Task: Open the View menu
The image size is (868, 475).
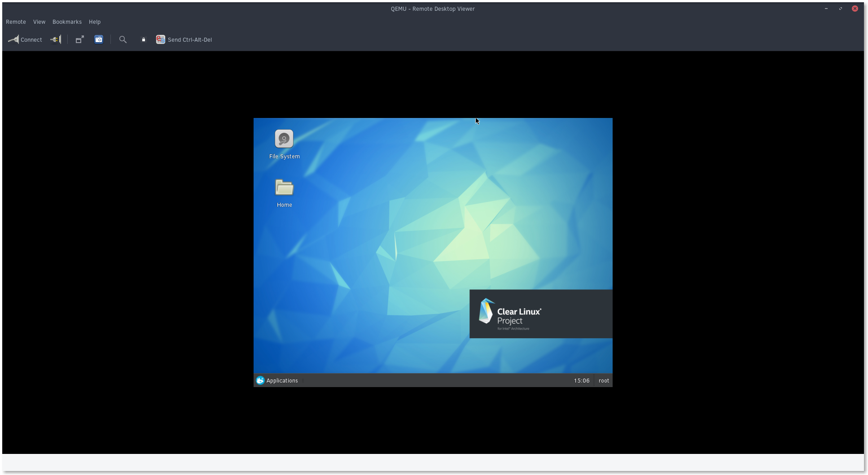Action: pyautogui.click(x=39, y=22)
